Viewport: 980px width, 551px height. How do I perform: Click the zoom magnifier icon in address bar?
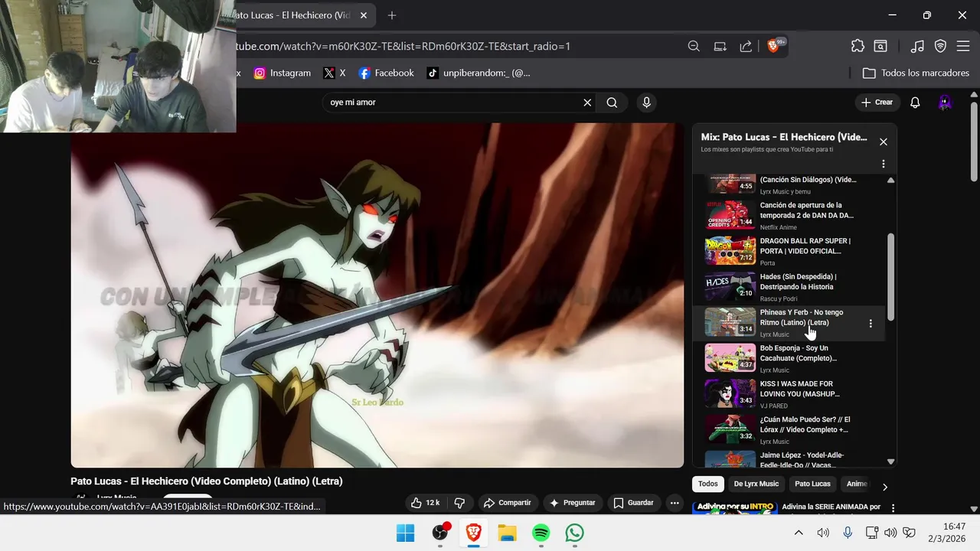click(x=694, y=46)
